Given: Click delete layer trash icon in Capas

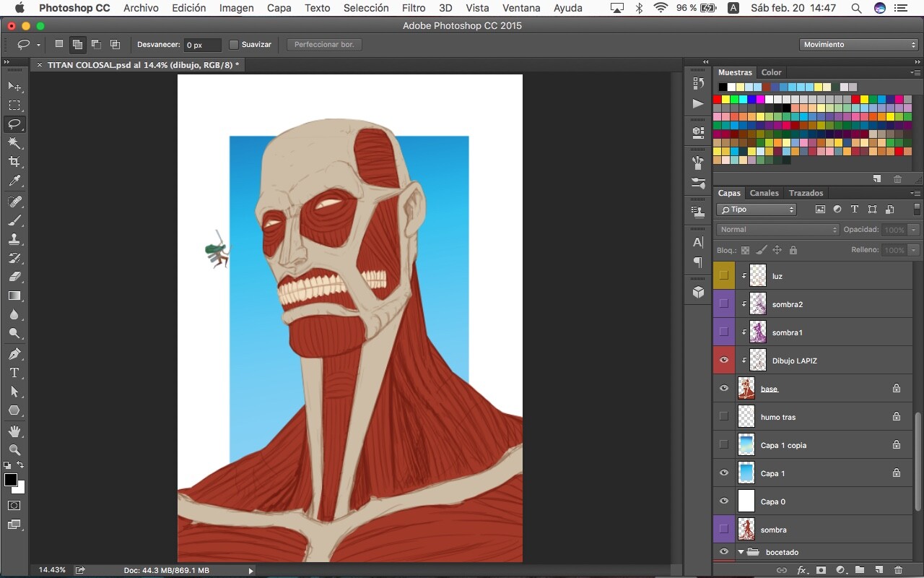Looking at the screenshot, I should point(898,570).
